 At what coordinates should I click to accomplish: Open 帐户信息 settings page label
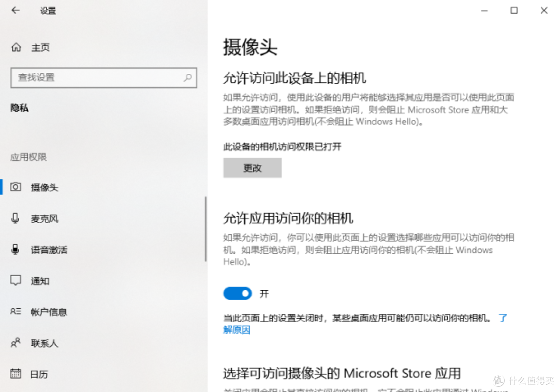(49, 312)
